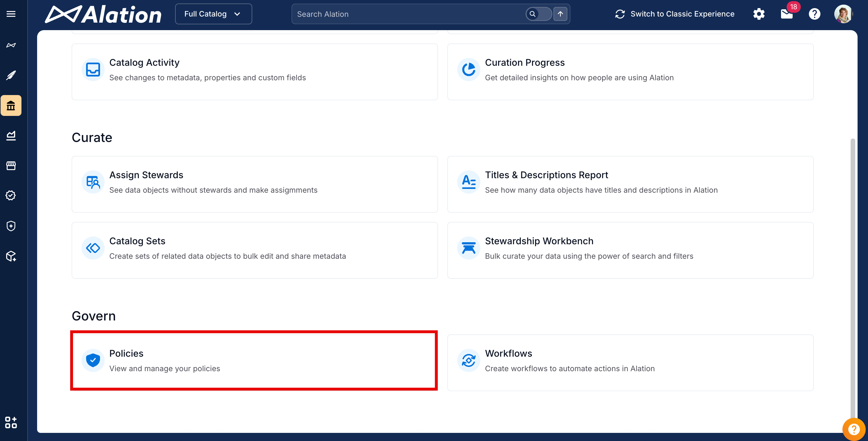Select the governance bank icon in sidebar
868x441 pixels.
pyautogui.click(x=11, y=106)
